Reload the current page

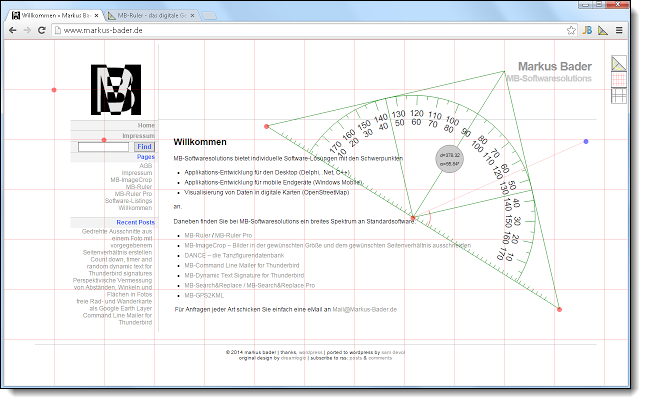click(42, 30)
